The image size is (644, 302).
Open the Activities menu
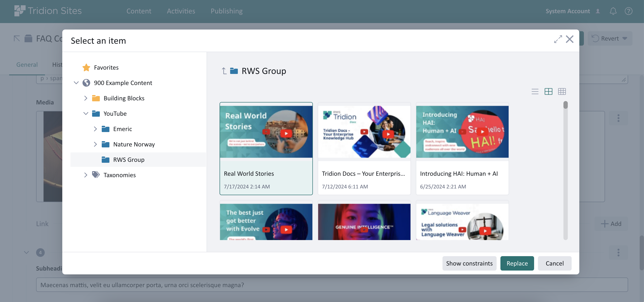point(181,11)
